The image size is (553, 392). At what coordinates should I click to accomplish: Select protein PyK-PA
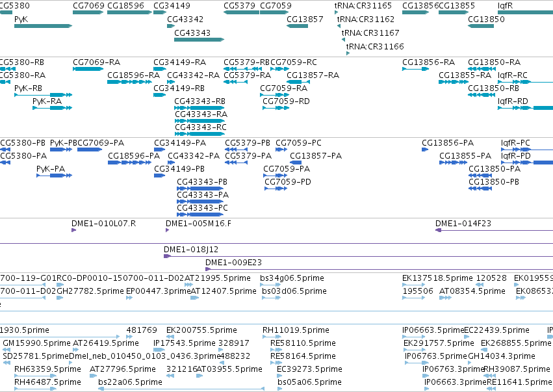[54, 176]
